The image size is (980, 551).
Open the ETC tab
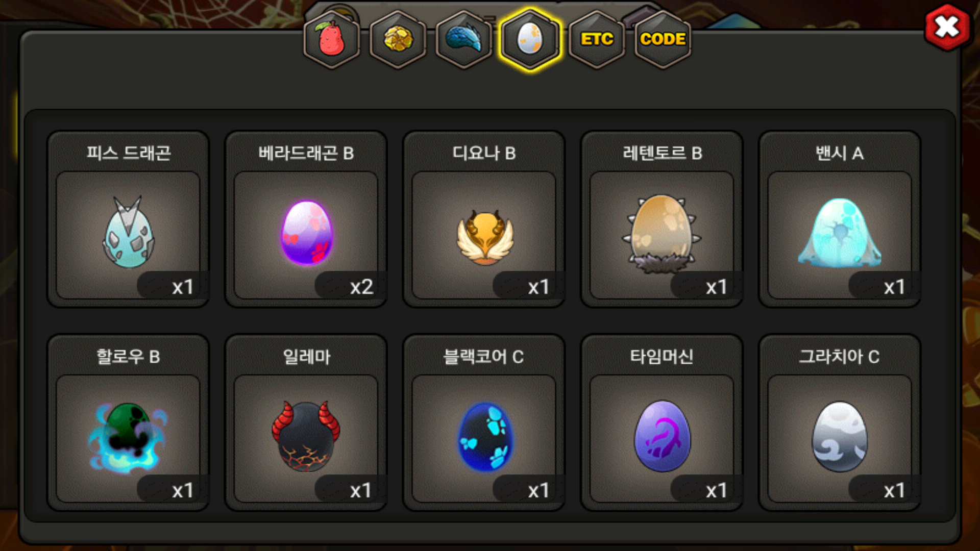click(597, 39)
